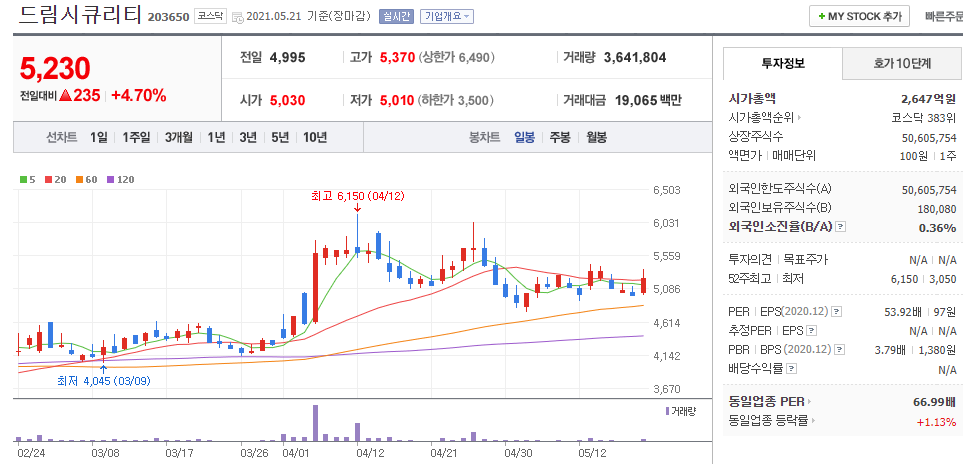Click the red up-triangle beside 235

pos(66,96)
